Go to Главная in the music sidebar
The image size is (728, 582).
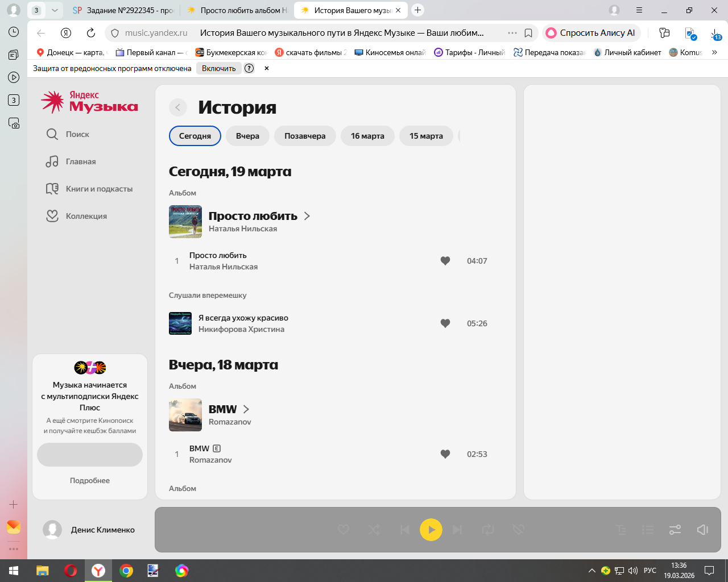[71, 161]
